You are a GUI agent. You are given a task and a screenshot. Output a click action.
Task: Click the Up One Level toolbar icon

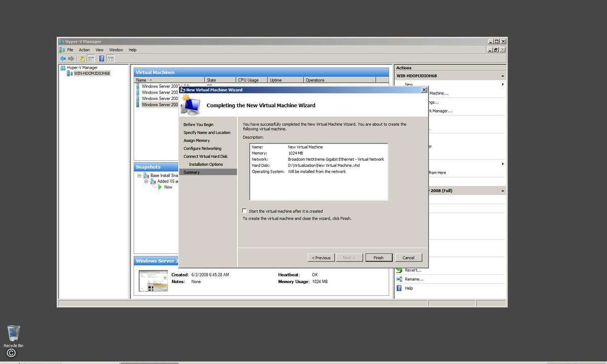(82, 59)
